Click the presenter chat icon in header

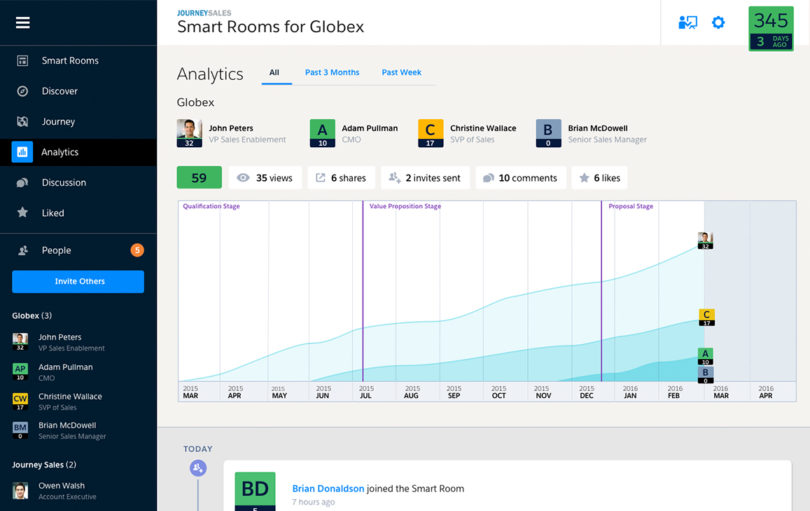(688, 23)
